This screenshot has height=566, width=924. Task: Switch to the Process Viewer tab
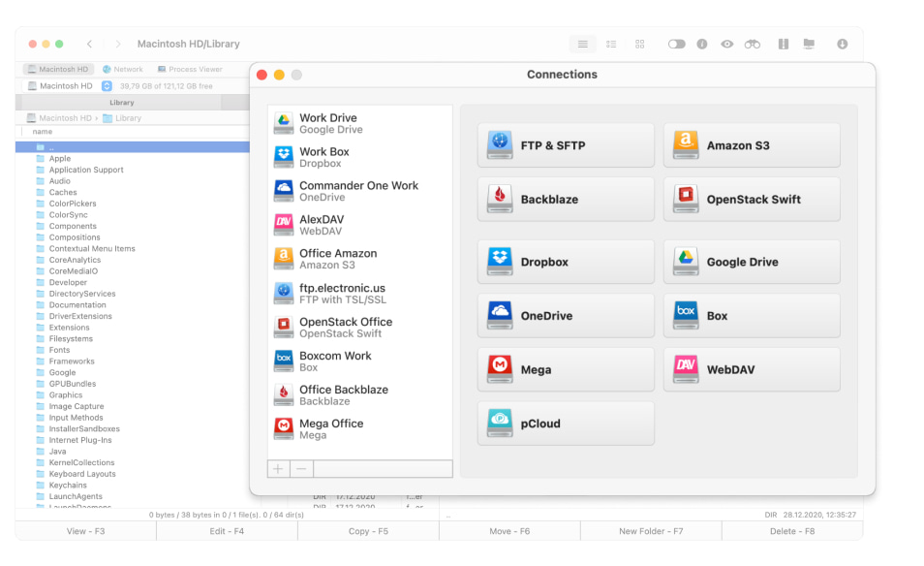click(197, 69)
